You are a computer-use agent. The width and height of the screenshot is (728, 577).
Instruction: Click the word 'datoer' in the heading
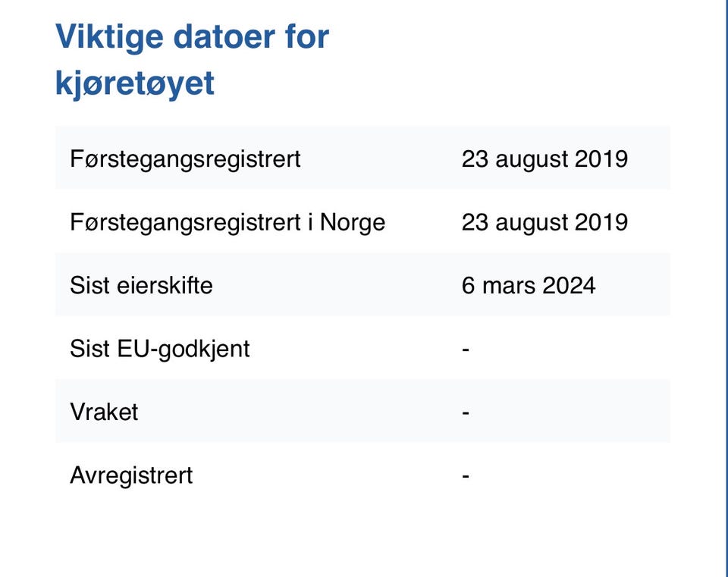pyautogui.click(x=224, y=37)
